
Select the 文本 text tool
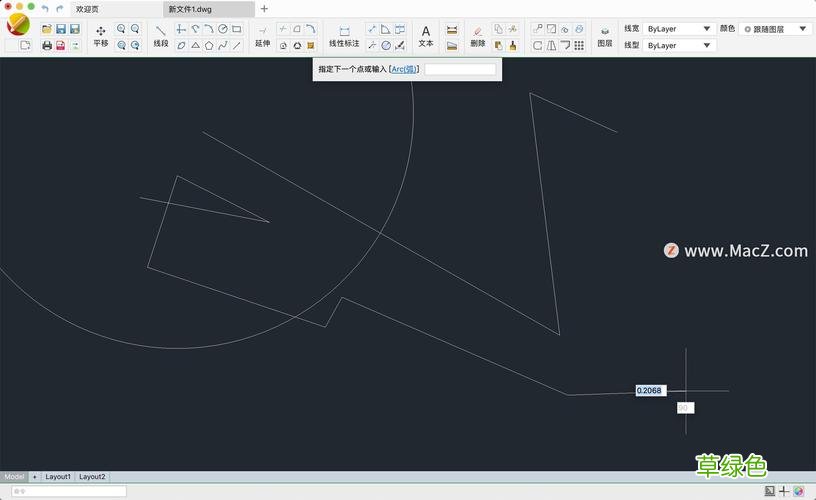click(x=425, y=36)
